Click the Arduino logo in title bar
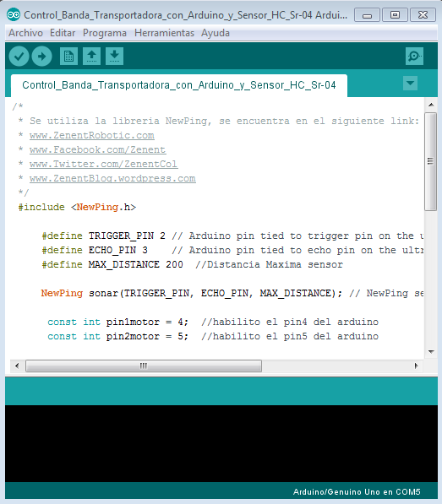This screenshot has height=504, width=442. (x=14, y=15)
